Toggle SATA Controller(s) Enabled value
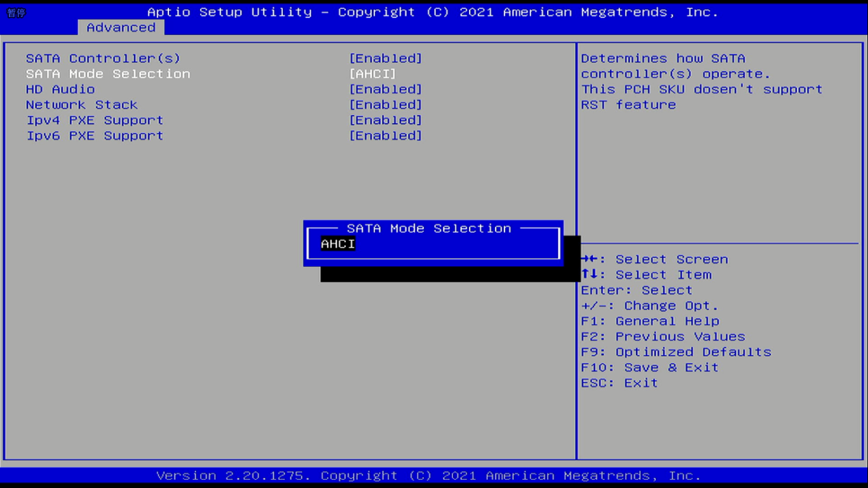This screenshot has height=488, width=868. click(385, 59)
